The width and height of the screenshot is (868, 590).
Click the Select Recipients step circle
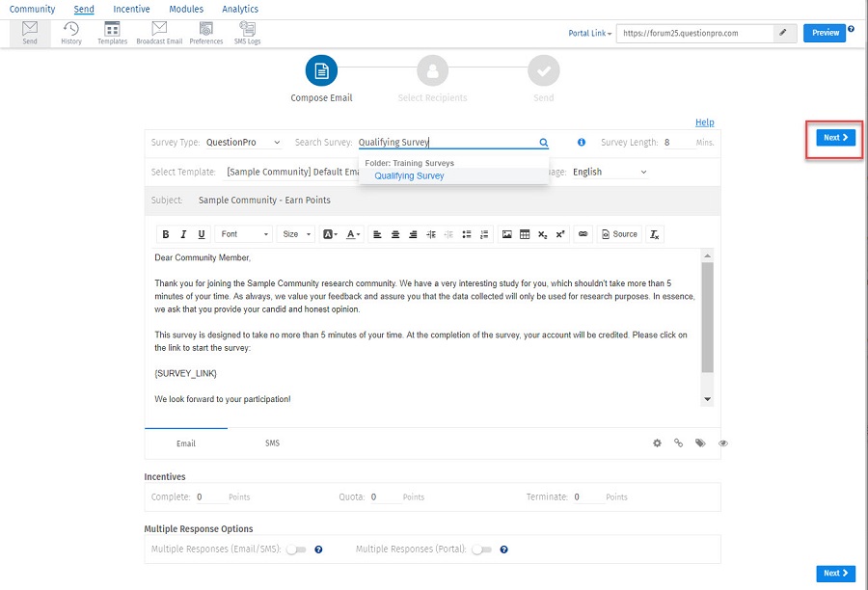[432, 70]
